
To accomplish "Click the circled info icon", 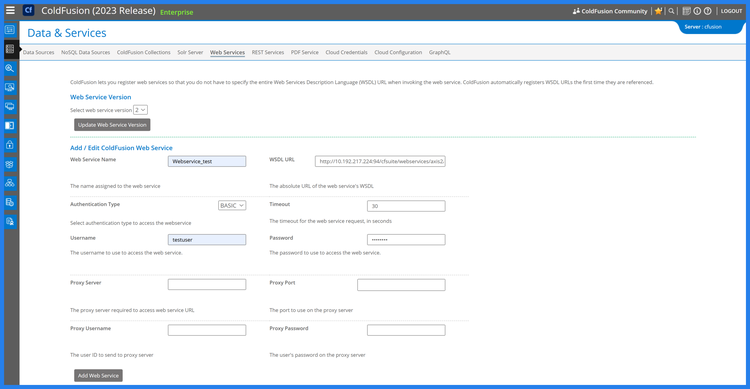I will click(x=697, y=11).
